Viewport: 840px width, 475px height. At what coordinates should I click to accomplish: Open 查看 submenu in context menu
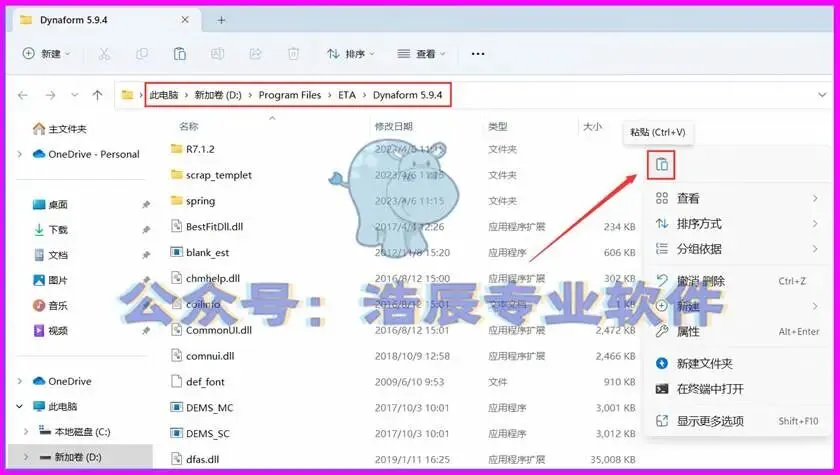[x=737, y=199]
